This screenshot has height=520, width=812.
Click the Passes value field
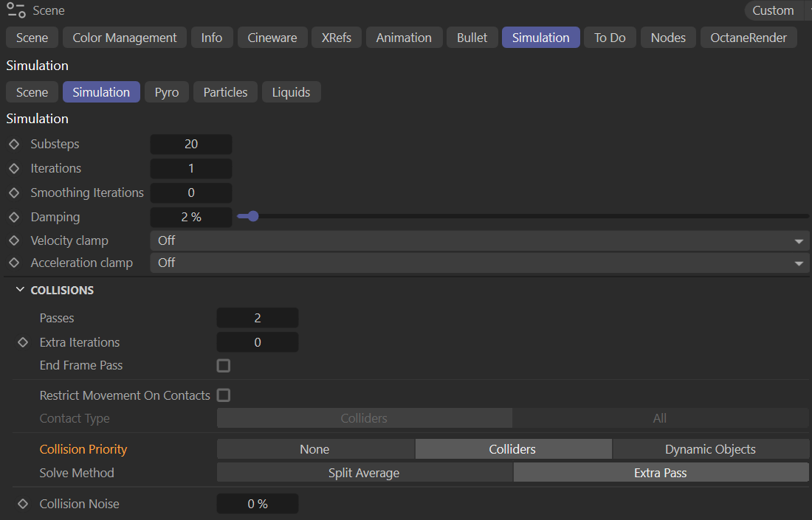click(258, 319)
